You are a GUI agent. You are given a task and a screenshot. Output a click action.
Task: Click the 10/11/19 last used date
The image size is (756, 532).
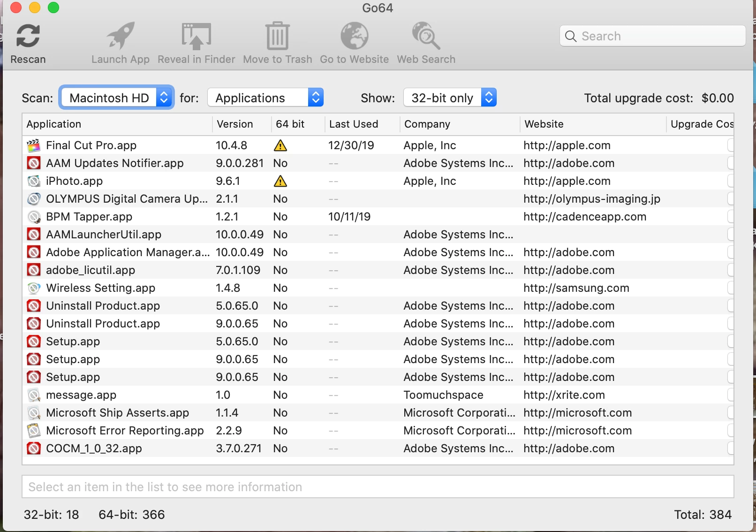pos(349,217)
